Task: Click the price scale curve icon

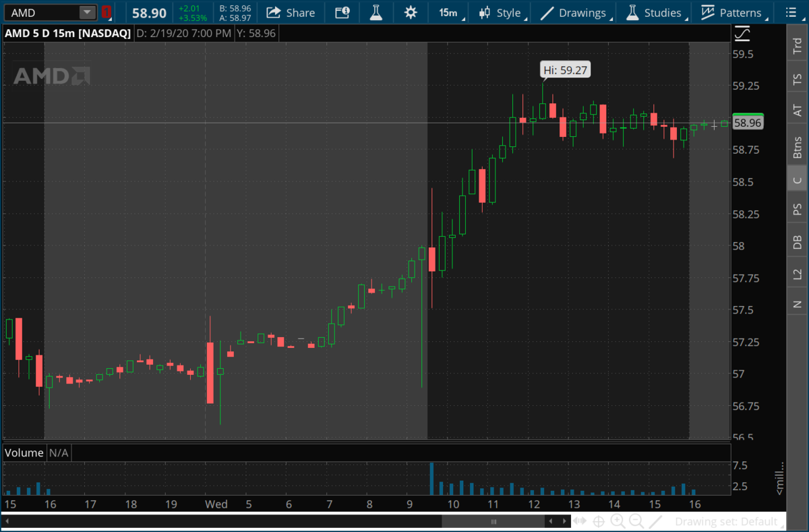Action: point(742,32)
